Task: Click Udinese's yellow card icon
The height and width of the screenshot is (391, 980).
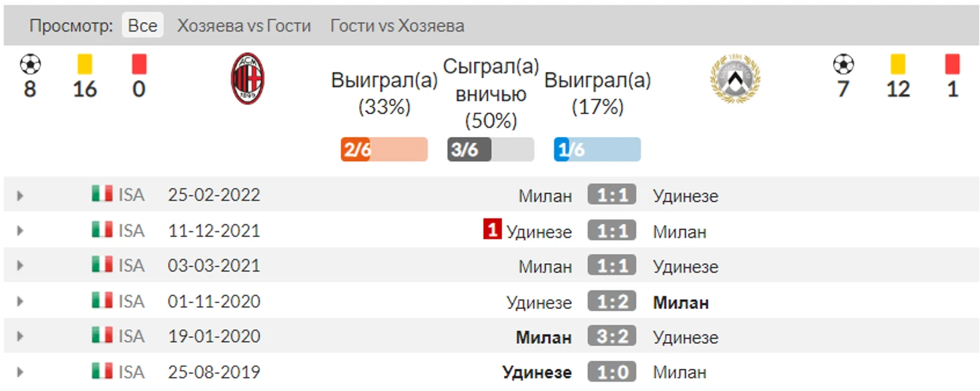Action: 897,64
